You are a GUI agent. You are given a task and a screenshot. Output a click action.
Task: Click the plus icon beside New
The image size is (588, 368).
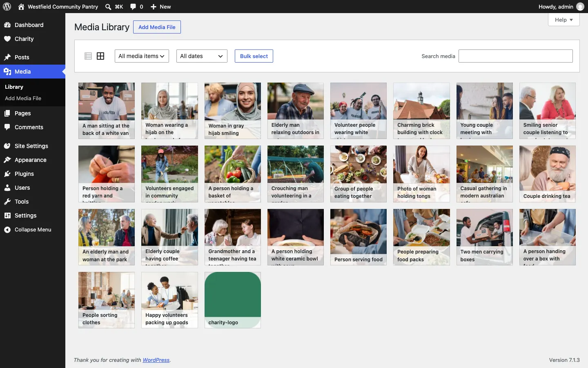click(x=154, y=7)
